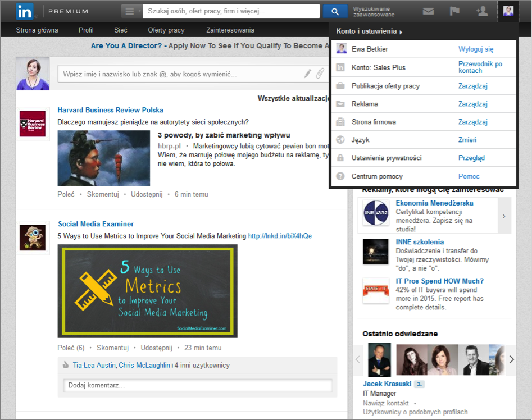
Task: Click the LinkedIn logo icon
Action: pos(24,12)
